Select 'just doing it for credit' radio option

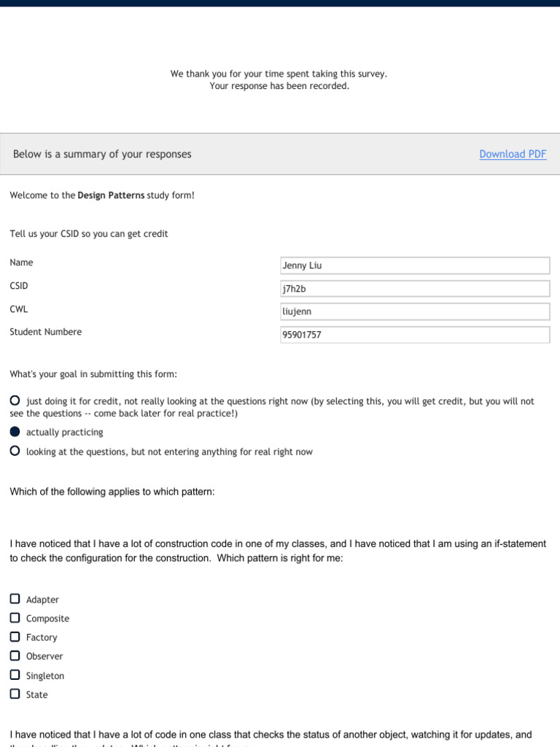[x=15, y=400]
